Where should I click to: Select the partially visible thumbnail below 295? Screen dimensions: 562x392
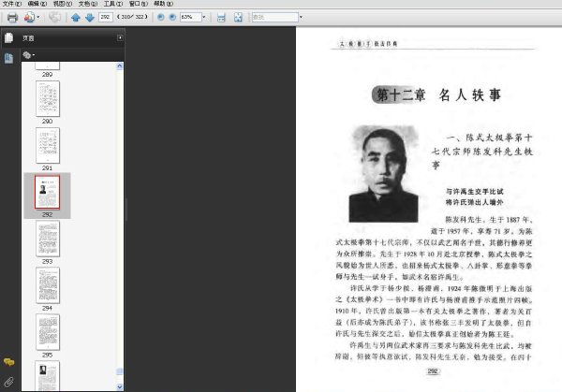click(x=48, y=376)
